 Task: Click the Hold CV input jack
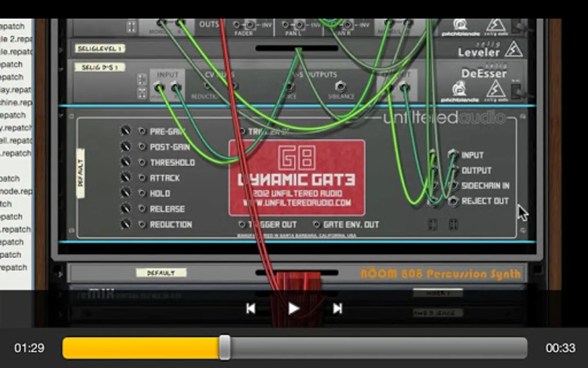[x=142, y=193]
